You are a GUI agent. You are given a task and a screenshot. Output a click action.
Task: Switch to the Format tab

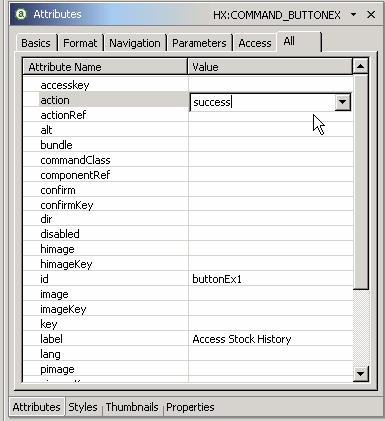[x=80, y=43]
